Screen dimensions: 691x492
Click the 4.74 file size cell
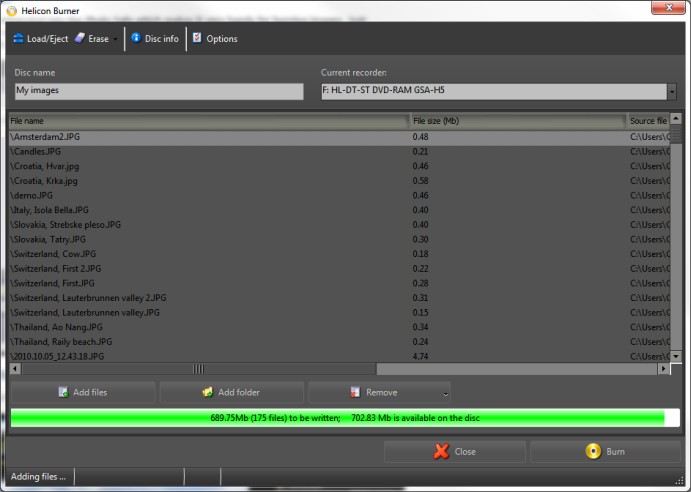(x=420, y=356)
